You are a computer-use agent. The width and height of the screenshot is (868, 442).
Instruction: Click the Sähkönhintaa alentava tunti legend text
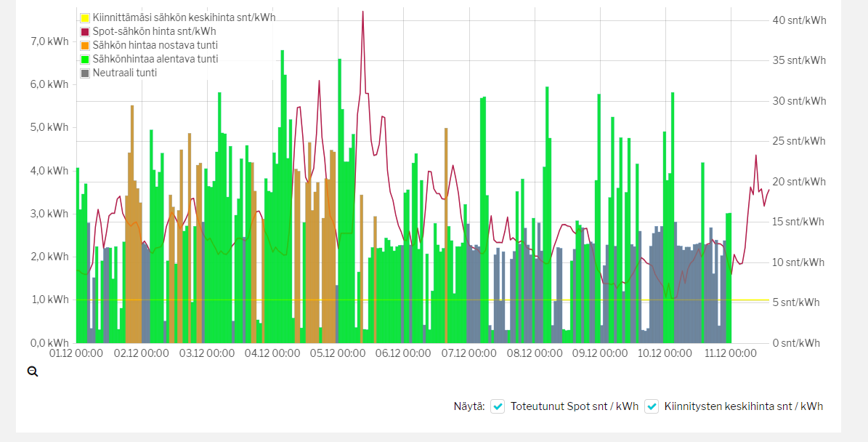[155, 59]
